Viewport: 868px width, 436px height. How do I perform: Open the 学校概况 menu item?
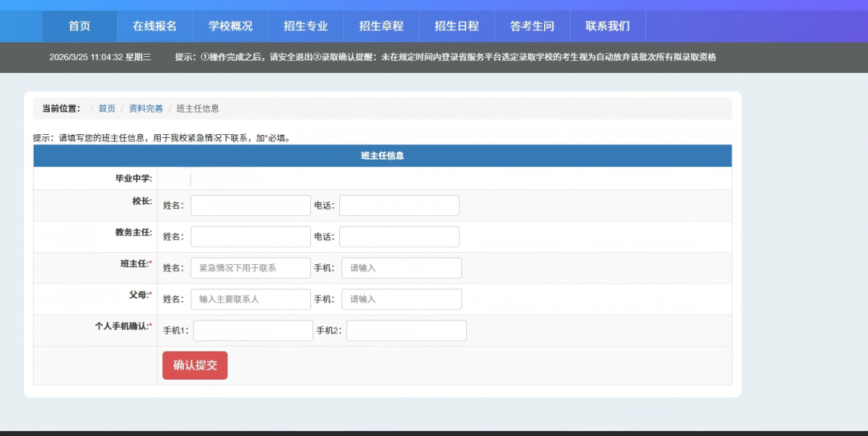(231, 26)
